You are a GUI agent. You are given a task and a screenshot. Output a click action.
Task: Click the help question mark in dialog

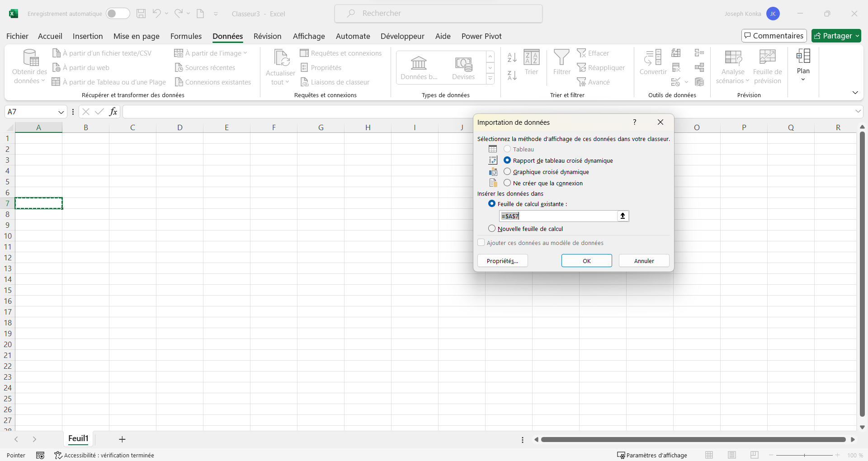[x=635, y=122]
